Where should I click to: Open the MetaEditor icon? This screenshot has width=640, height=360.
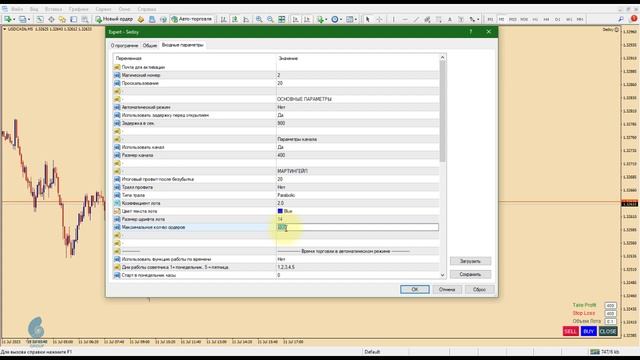140,19
